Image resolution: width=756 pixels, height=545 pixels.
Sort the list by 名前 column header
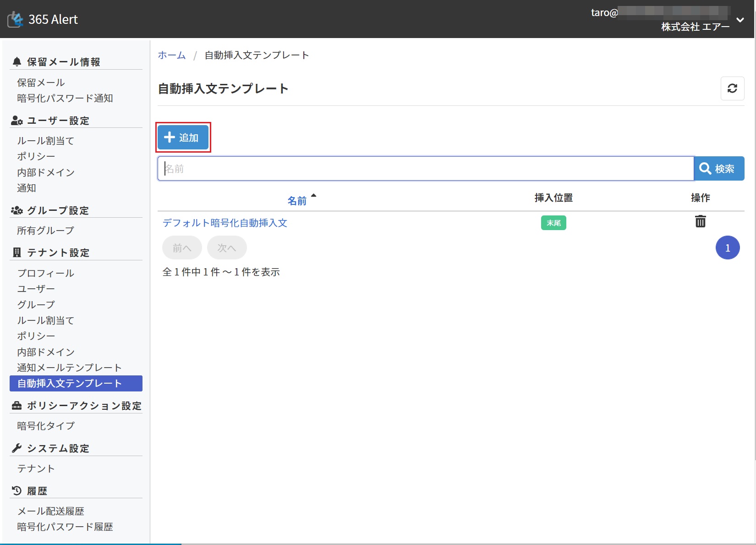[297, 201]
